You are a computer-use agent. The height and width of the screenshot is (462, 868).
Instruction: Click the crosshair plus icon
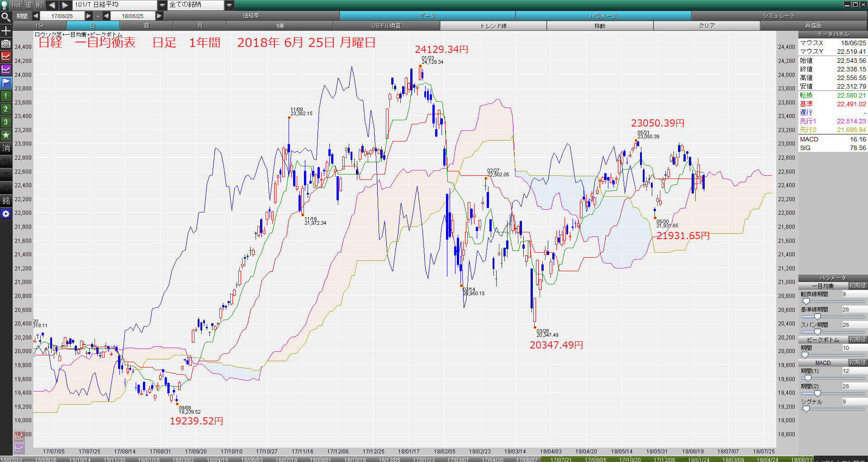coord(6,31)
